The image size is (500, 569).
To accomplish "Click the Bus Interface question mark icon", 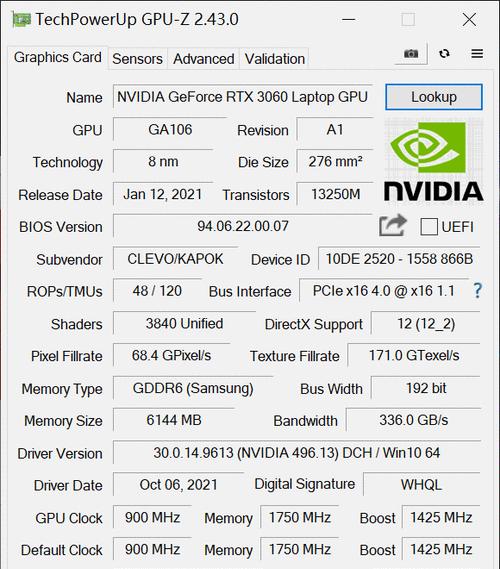I will [x=478, y=291].
